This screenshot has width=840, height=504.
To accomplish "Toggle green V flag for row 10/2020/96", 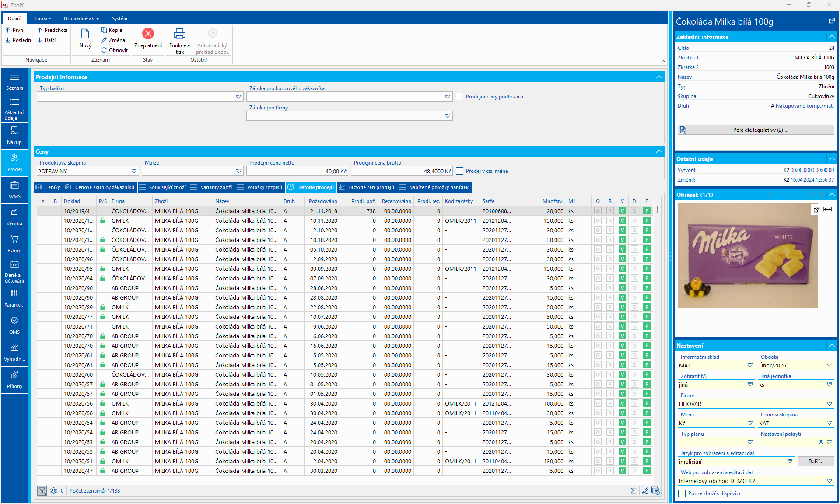I will click(x=622, y=259).
